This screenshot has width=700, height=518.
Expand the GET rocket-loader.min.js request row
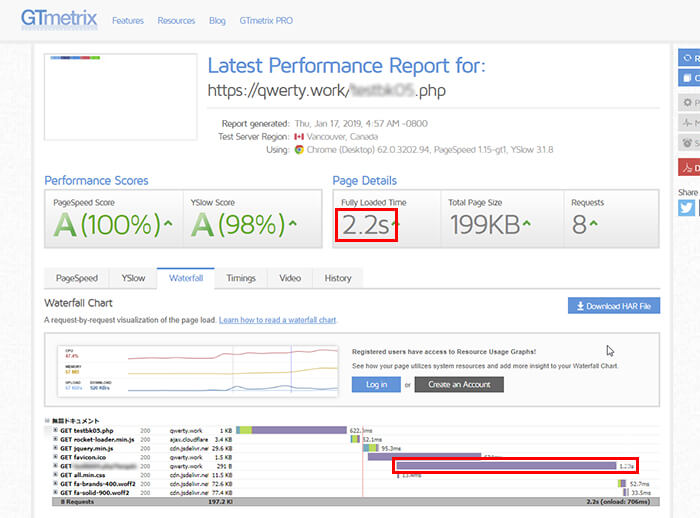55,439
